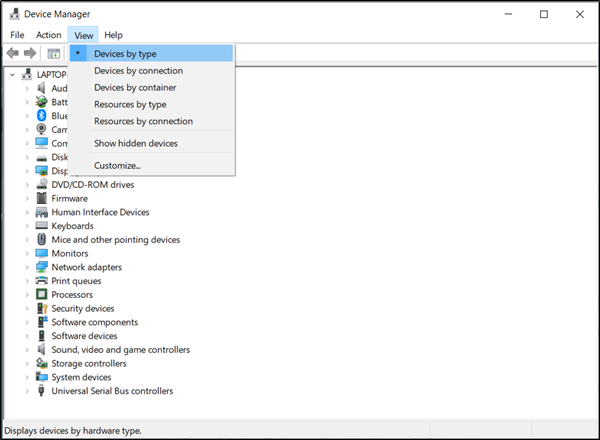The image size is (600, 440).
Task: Click the Print queues printer icon
Action: click(41, 280)
